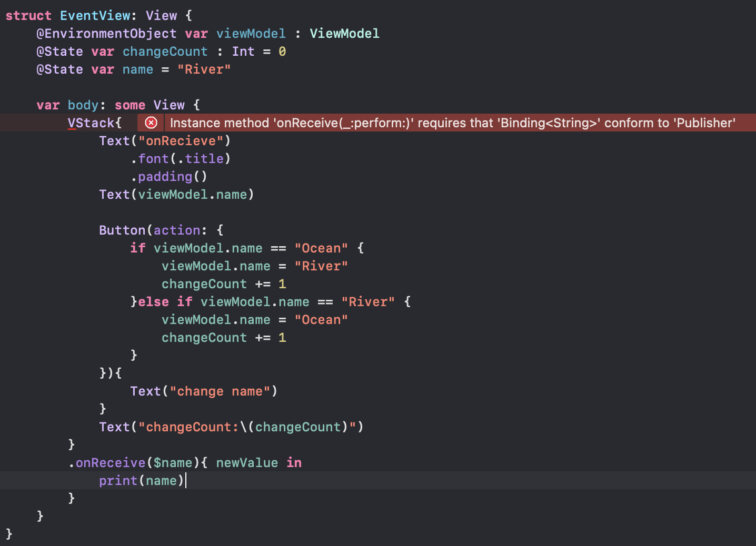This screenshot has width=756, height=546.
Task: Click 'EventView' in the struct declaration
Action: point(95,16)
